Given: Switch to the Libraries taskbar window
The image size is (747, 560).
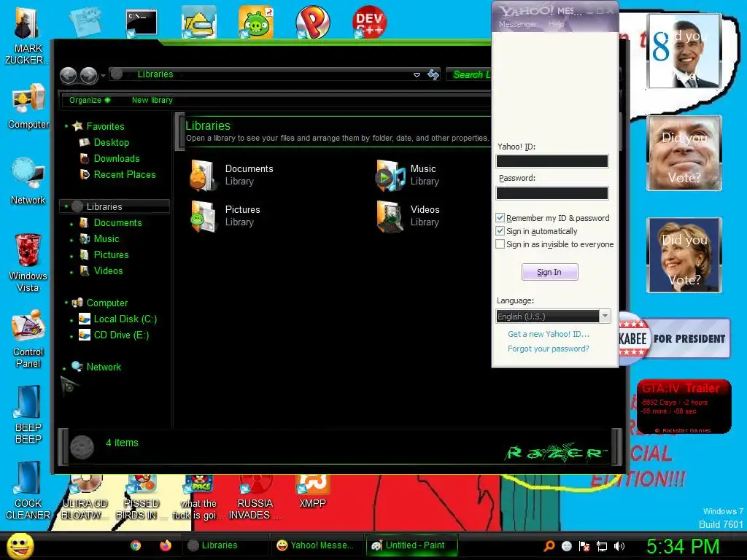Looking at the screenshot, I should (x=225, y=545).
